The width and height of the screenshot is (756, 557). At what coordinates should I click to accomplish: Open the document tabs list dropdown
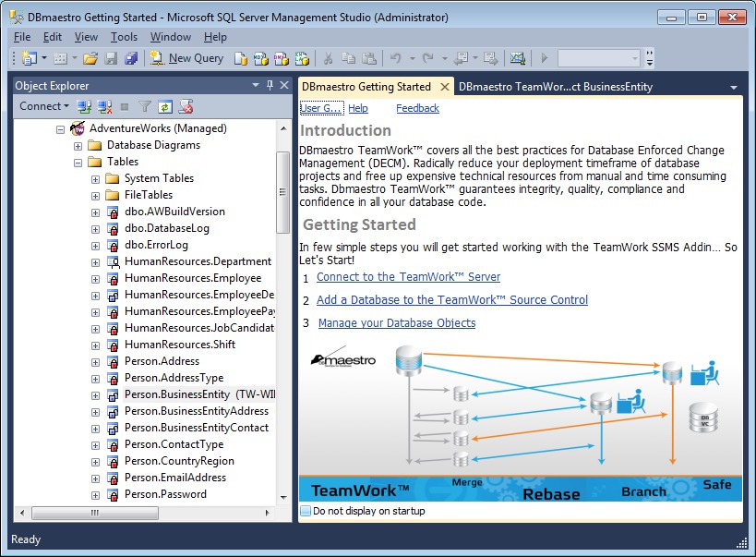(734, 88)
